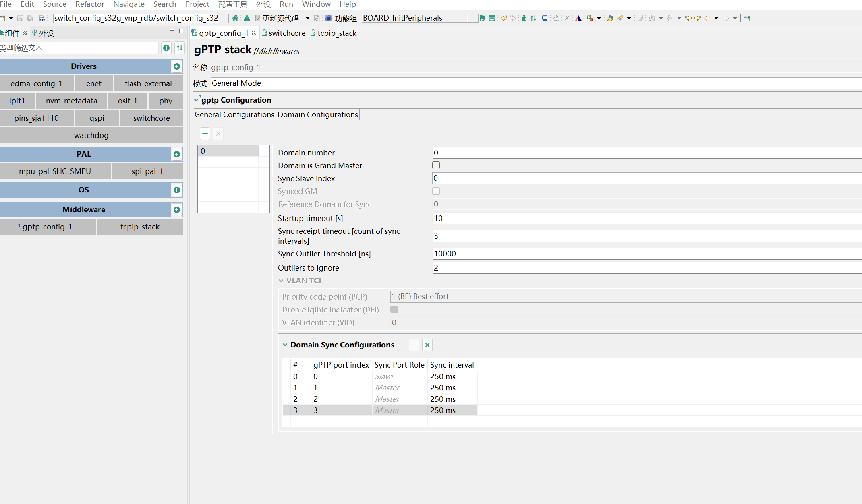Switch to General Configurations tab
The height and width of the screenshot is (504, 862).
pos(234,115)
